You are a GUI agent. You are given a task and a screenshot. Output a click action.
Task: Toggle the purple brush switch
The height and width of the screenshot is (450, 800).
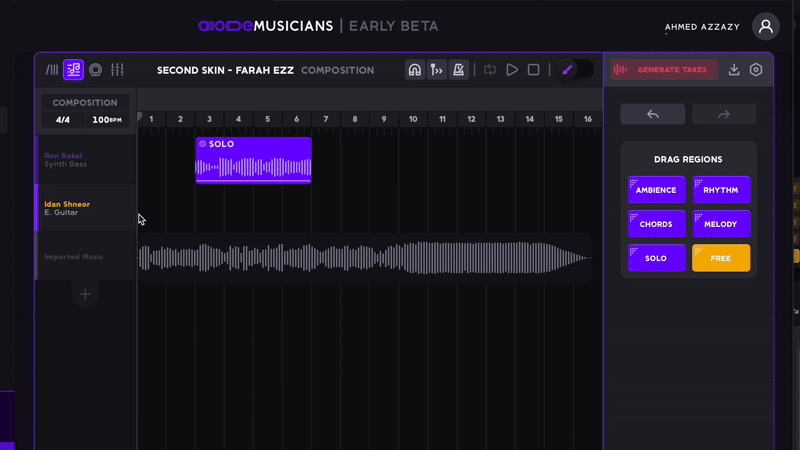(574, 70)
